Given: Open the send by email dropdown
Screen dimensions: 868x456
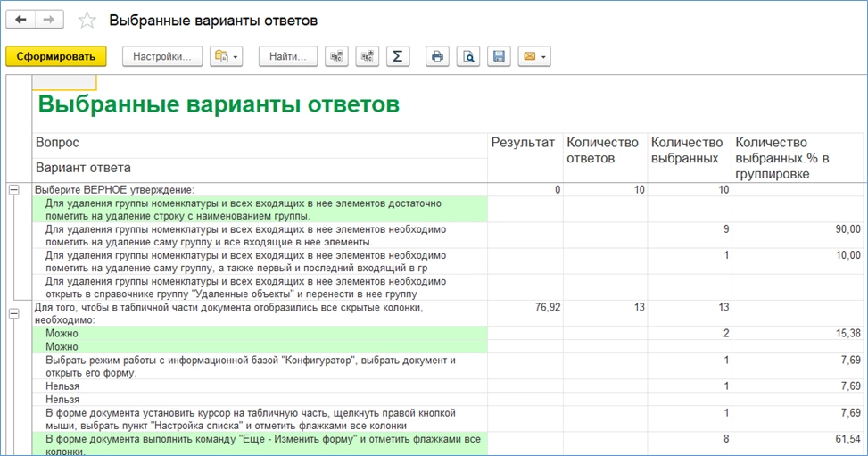Looking at the screenshot, I should pyautogui.click(x=535, y=56).
